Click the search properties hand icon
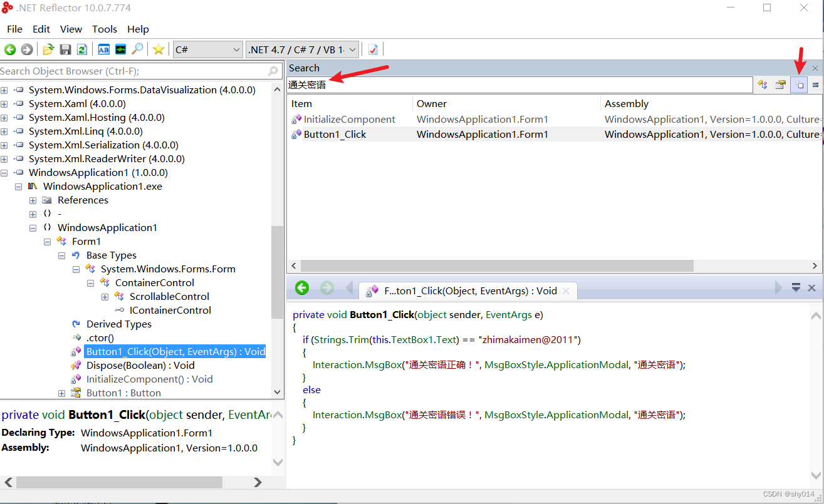This screenshot has height=504, width=824. pyautogui.click(x=781, y=85)
